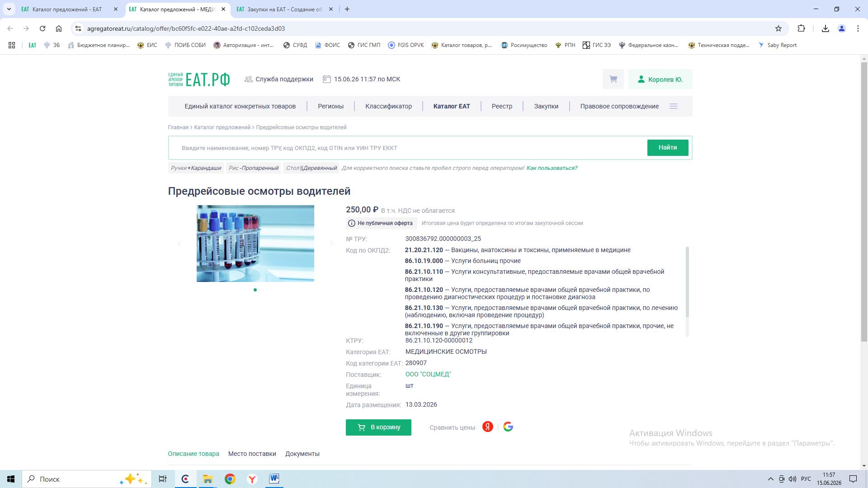
Task: Add the offer with В корзину button
Action: tap(378, 427)
